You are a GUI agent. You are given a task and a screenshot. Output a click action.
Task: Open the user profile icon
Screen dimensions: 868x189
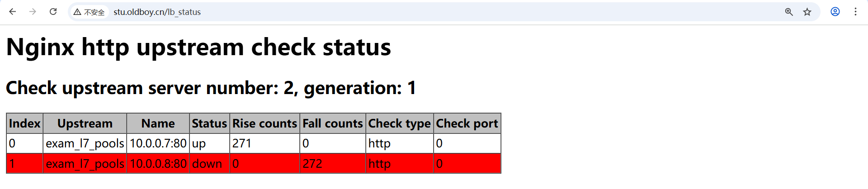point(835,12)
